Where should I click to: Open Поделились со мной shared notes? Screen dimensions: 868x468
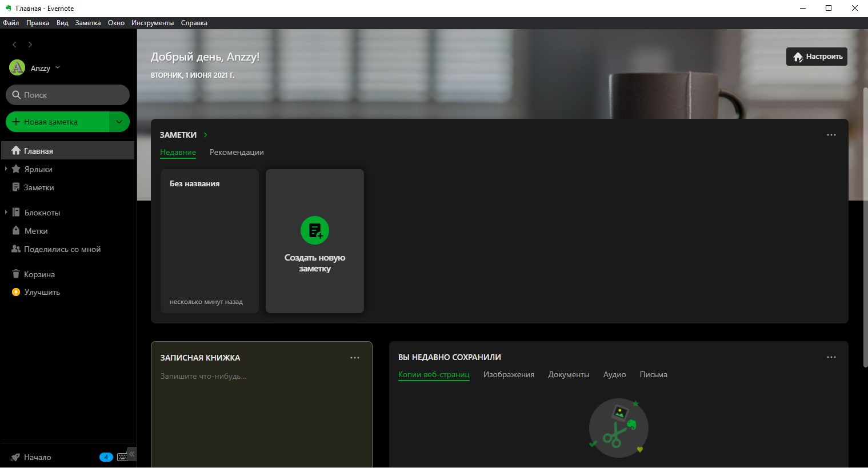click(x=63, y=249)
